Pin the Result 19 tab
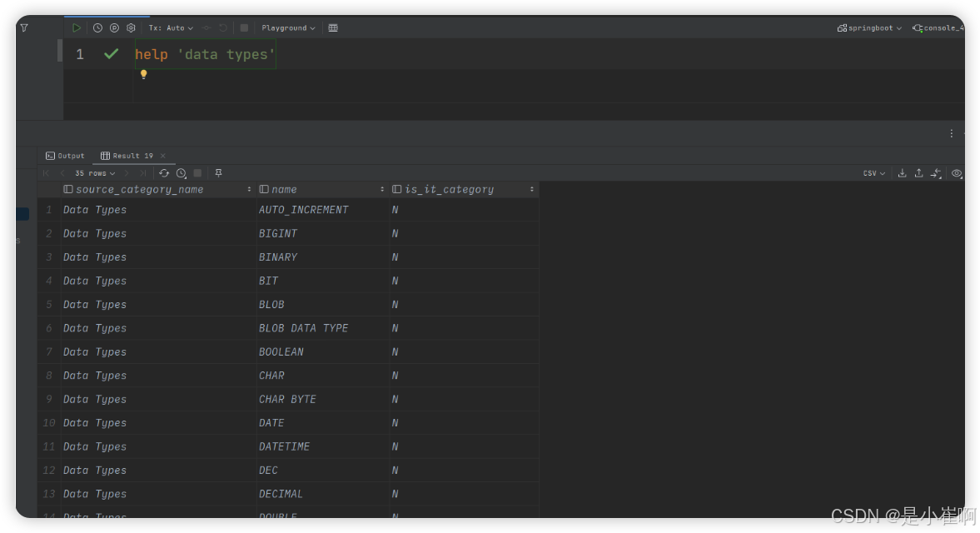 (218, 173)
